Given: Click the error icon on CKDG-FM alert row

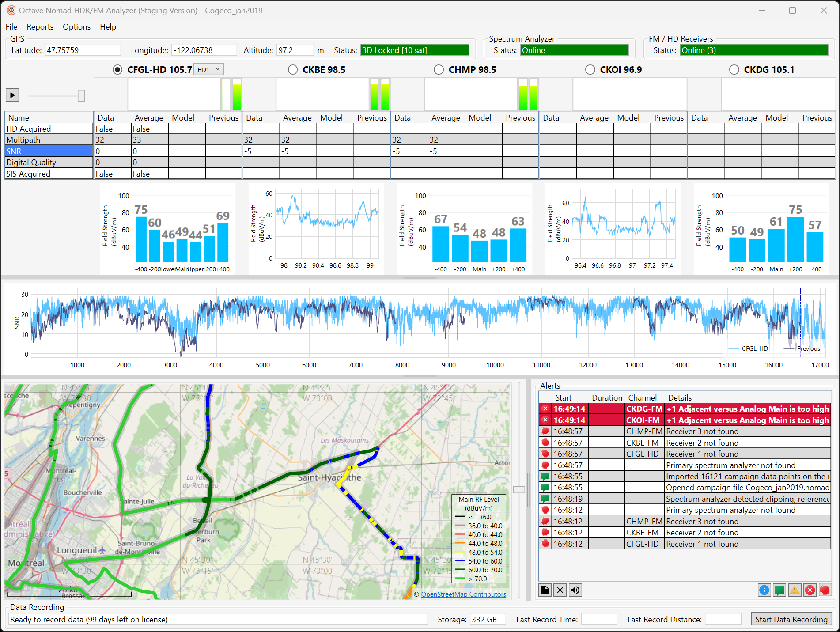Looking at the screenshot, I should pyautogui.click(x=545, y=409).
